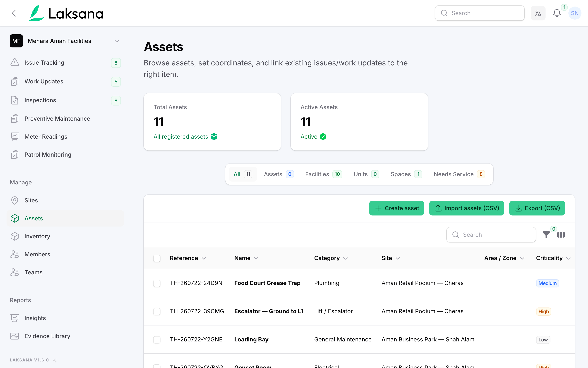Click the Export (CSV) button
This screenshot has height=368, width=588.
pos(537,208)
